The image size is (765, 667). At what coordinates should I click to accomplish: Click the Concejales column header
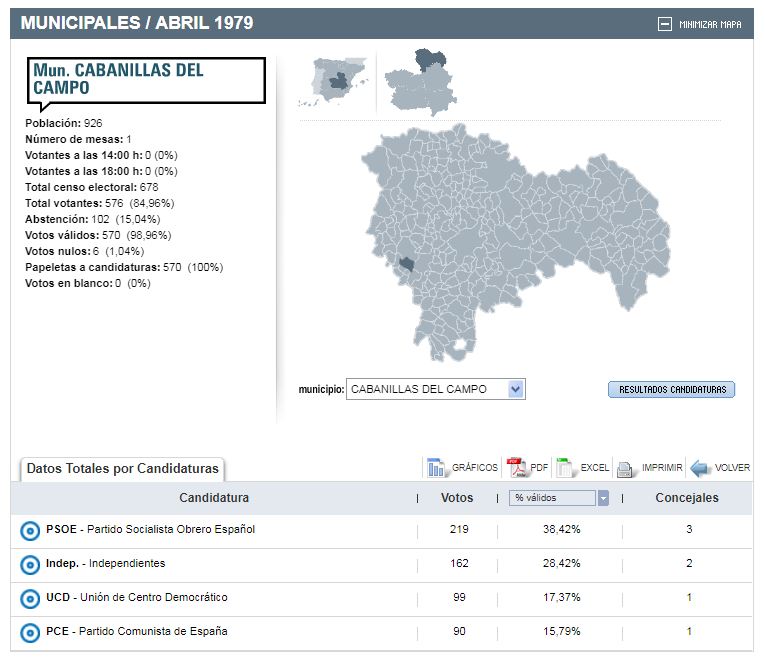coord(687,498)
